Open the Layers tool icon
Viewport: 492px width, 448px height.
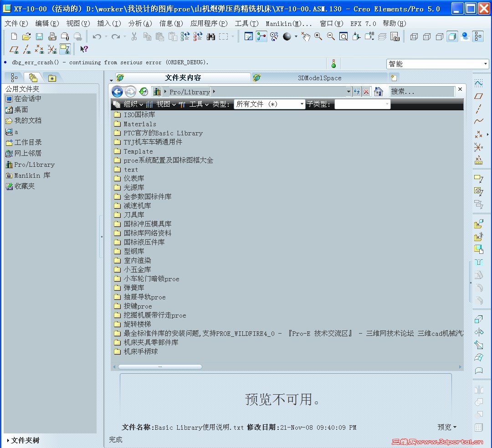pos(382,36)
